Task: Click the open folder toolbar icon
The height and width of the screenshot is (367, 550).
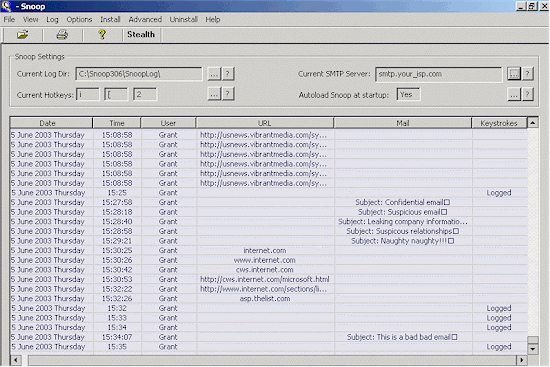Action: pyautogui.click(x=22, y=34)
